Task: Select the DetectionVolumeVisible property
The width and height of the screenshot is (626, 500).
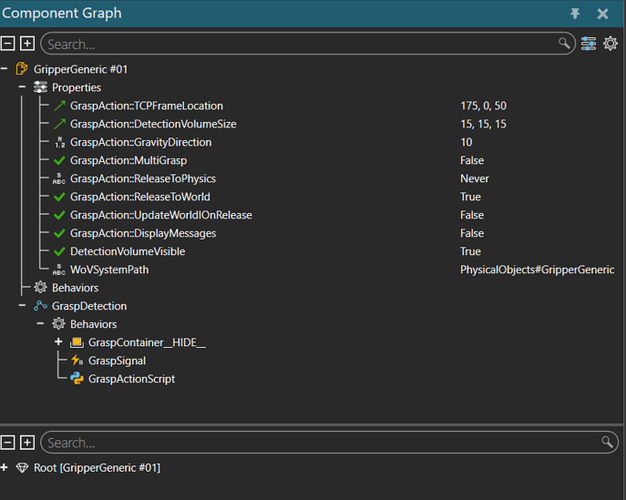Action: pyautogui.click(x=128, y=251)
